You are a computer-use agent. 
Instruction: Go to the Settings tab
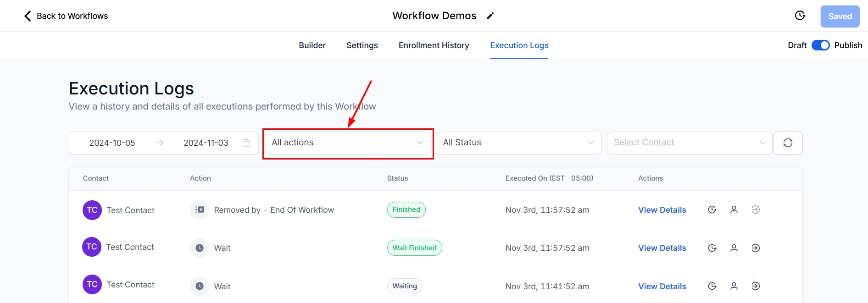pos(362,45)
